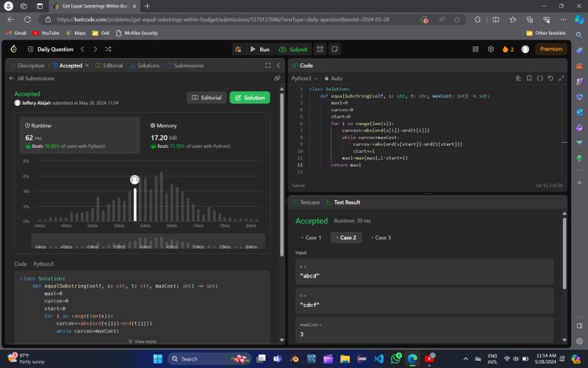Switch to the Editorial tab

pos(109,66)
